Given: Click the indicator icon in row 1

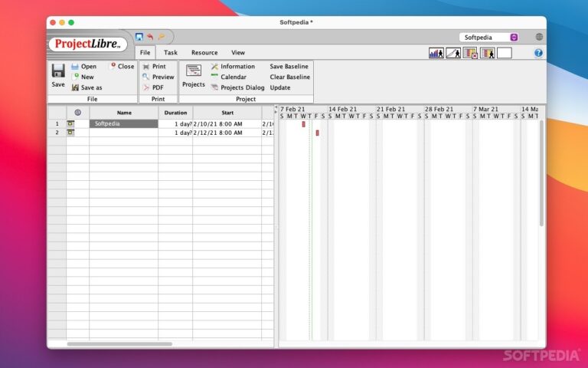Looking at the screenshot, I should coord(70,123).
